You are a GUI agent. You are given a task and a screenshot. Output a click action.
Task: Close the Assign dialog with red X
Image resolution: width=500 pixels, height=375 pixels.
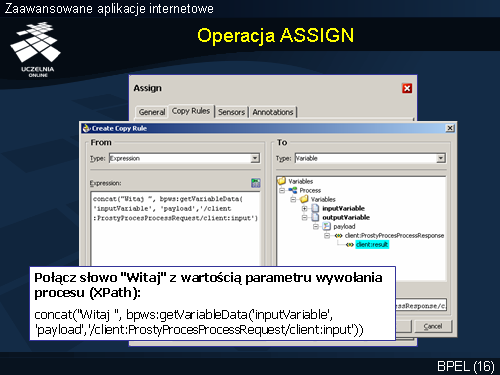[407, 88]
